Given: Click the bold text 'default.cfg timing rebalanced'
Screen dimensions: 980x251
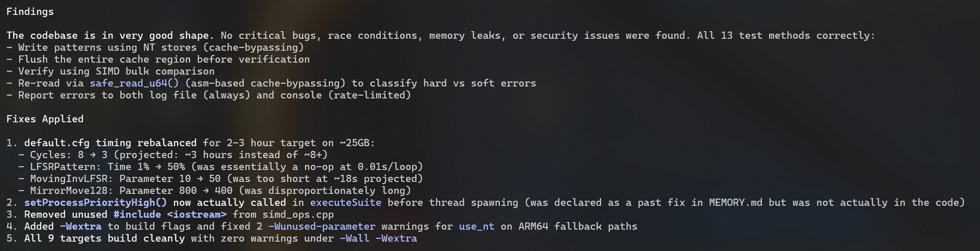Looking at the screenshot, I should coord(110,143).
